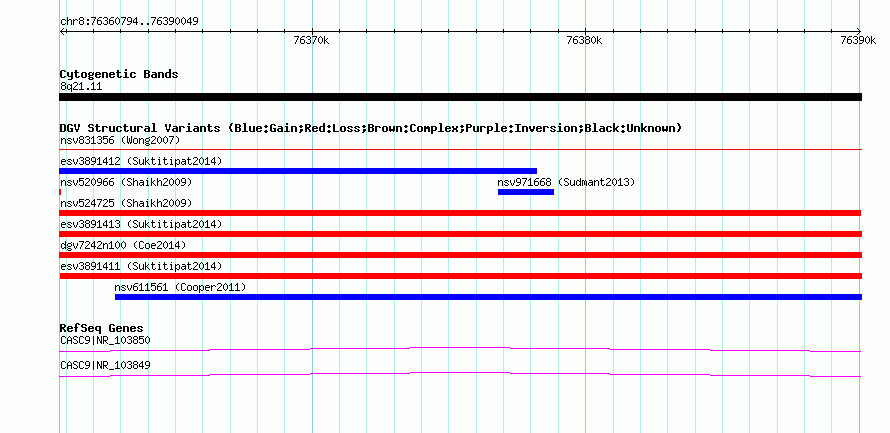Open variant esv3891413 (Suktitipat2014) label
This screenshot has width=890, height=433.
141,224
